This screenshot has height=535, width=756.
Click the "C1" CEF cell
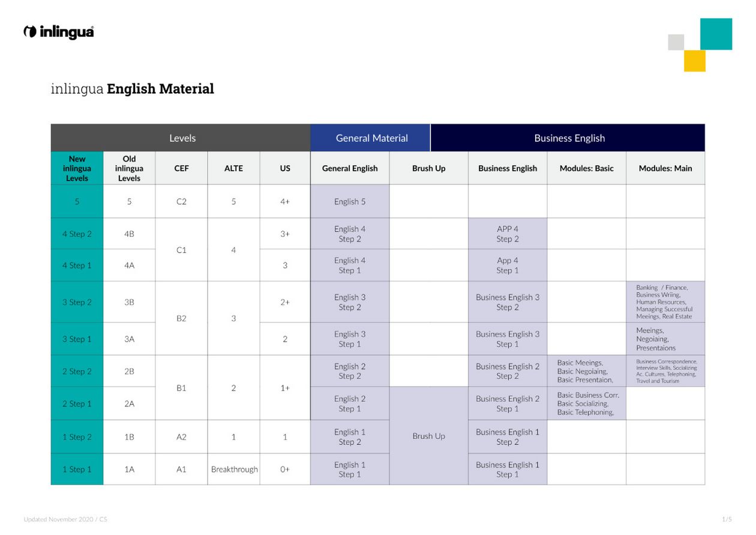click(x=181, y=250)
